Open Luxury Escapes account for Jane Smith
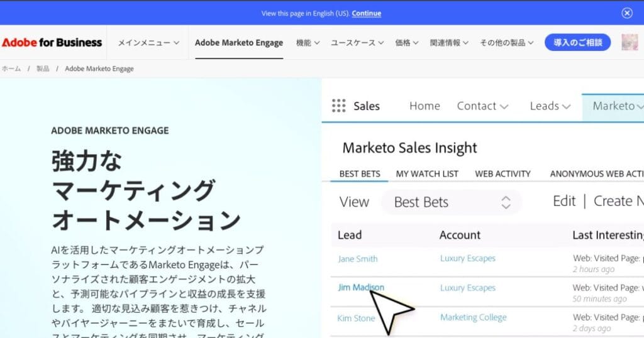Image resolution: width=644 pixels, height=338 pixels. 468,258
